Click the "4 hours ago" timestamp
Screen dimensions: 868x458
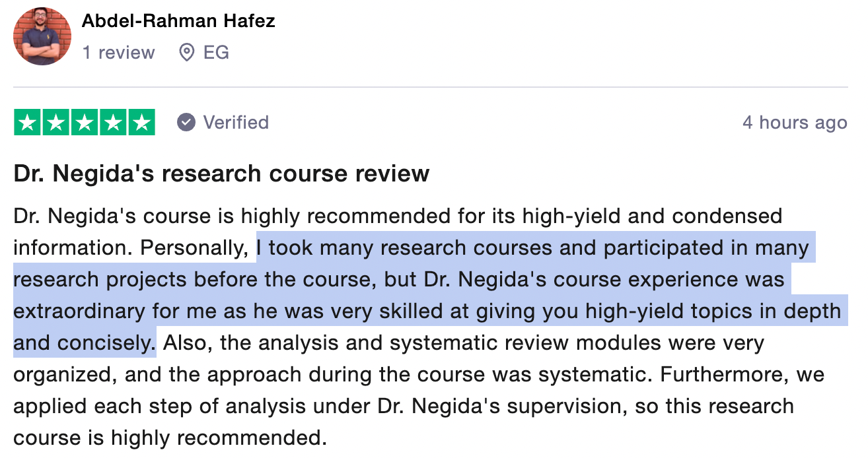tap(795, 123)
